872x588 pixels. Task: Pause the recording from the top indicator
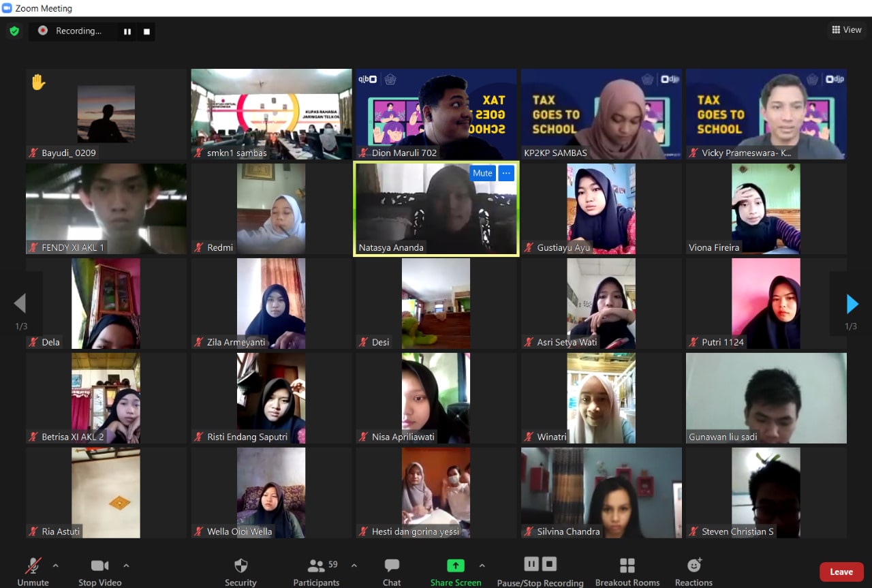pos(127,31)
